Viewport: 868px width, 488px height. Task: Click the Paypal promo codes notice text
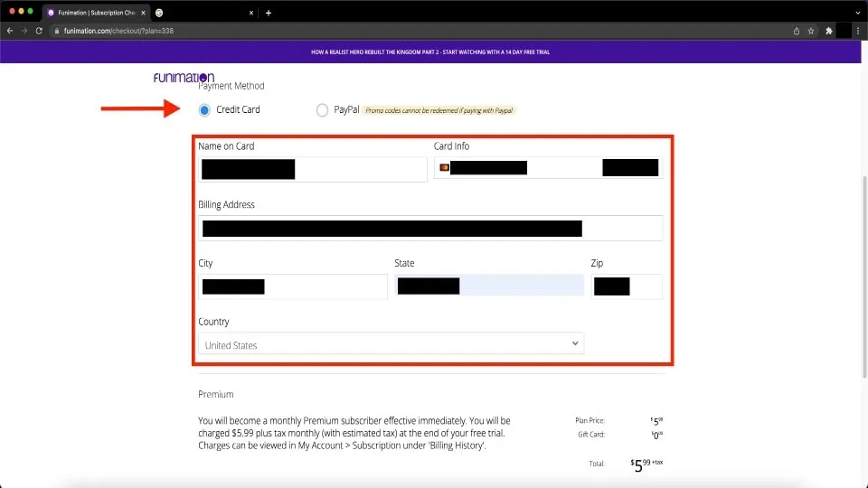tap(439, 110)
